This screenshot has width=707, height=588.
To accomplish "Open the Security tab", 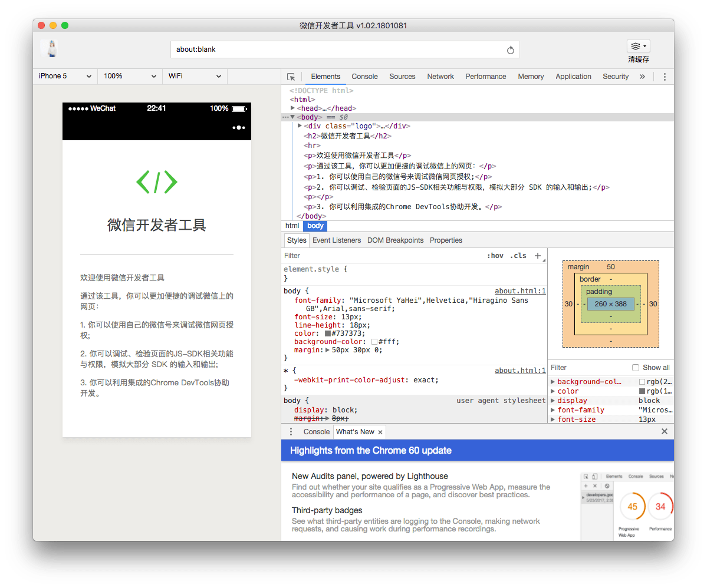I will (x=616, y=77).
